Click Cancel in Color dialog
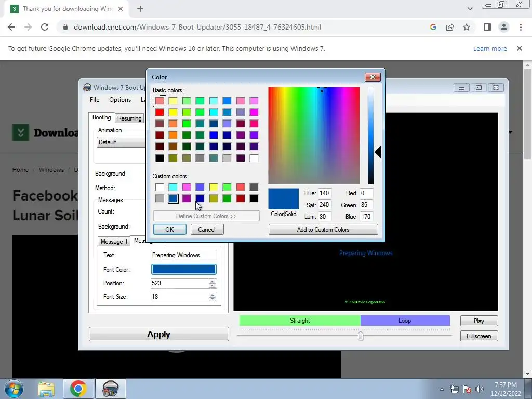532x399 pixels. click(207, 229)
